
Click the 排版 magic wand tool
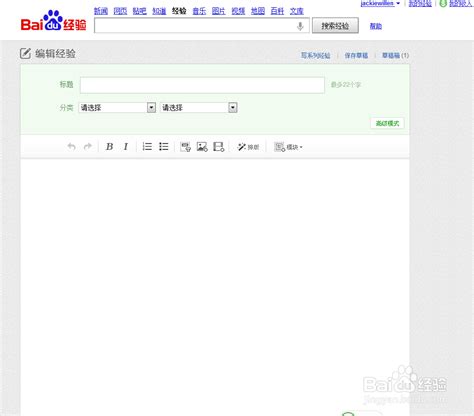click(248, 147)
